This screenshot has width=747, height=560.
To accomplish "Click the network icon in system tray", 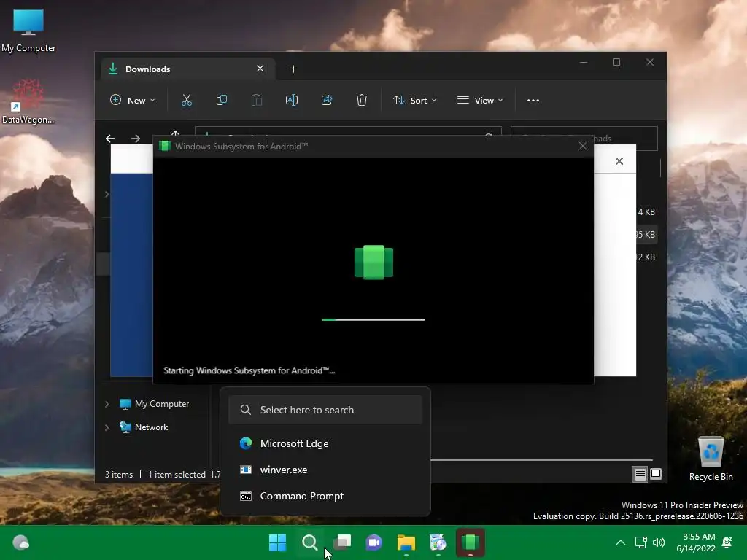I will click(x=641, y=542).
